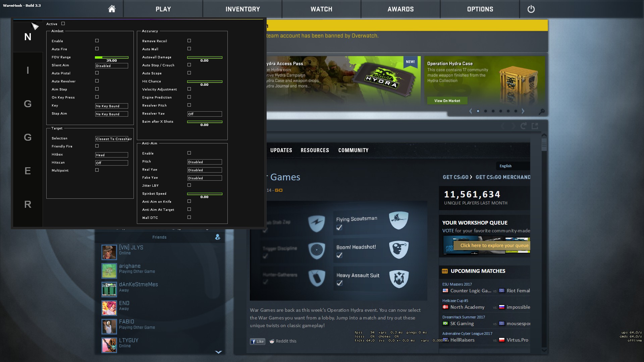Toggle Anti-Aim Enable checkbox
644x362 pixels.
click(189, 153)
